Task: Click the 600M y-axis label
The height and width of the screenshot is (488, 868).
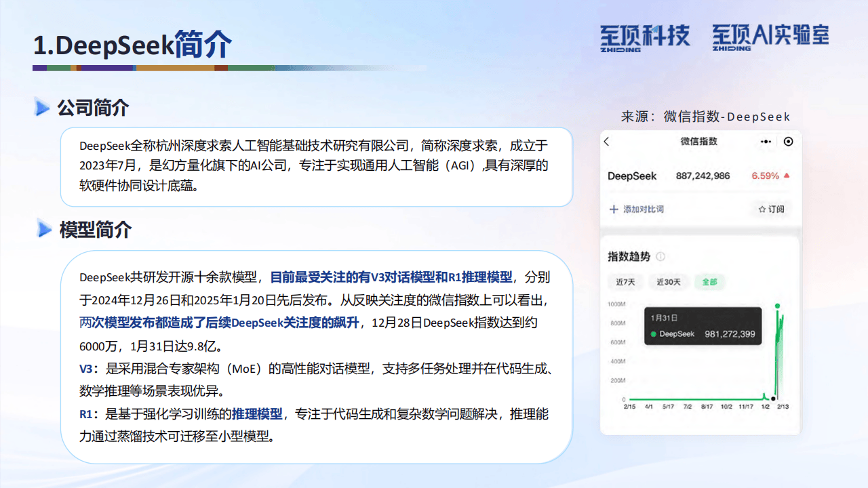Action: click(x=618, y=342)
